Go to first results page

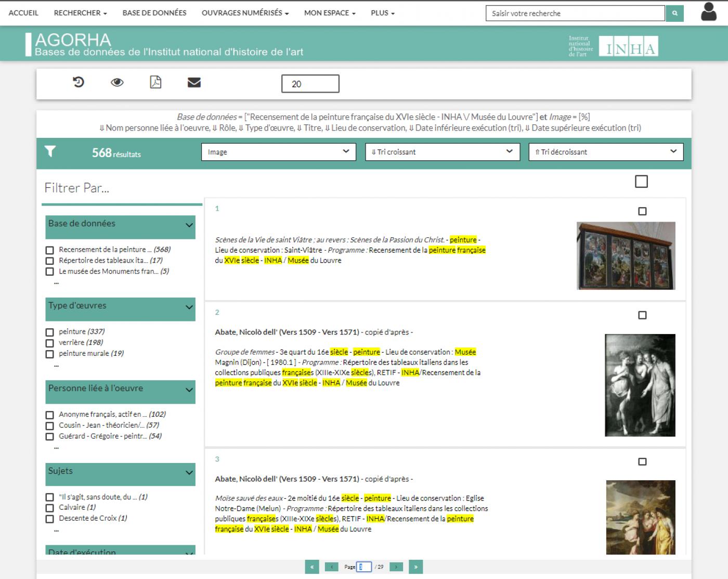point(311,567)
